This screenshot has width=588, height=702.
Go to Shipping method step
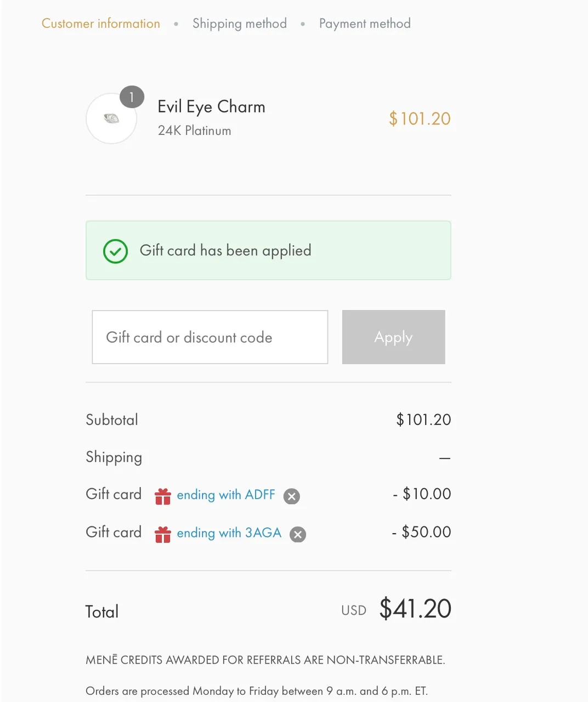240,24
